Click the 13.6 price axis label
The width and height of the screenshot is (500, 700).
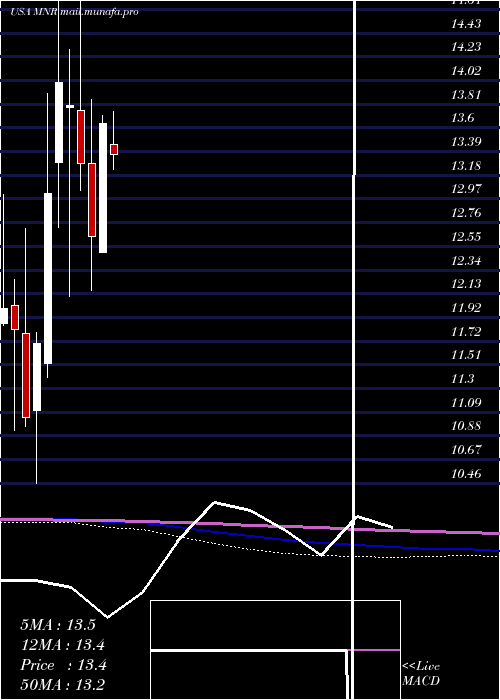coord(462,118)
